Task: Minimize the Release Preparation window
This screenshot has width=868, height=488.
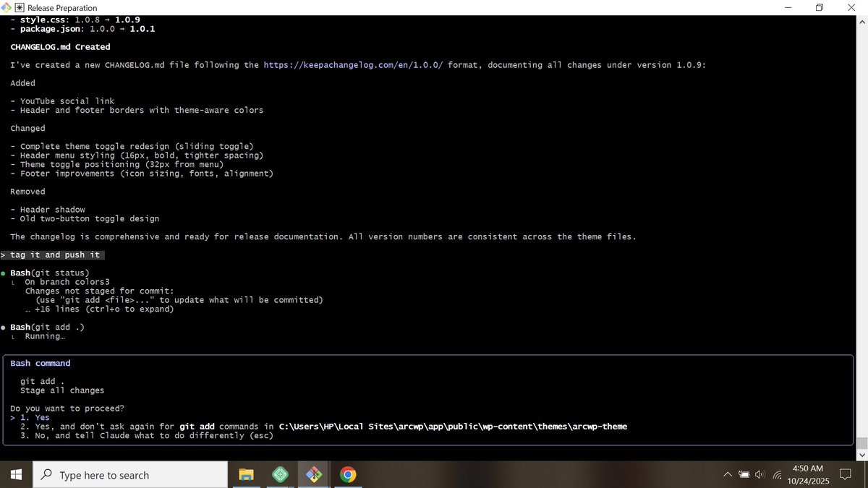Action: coord(788,7)
